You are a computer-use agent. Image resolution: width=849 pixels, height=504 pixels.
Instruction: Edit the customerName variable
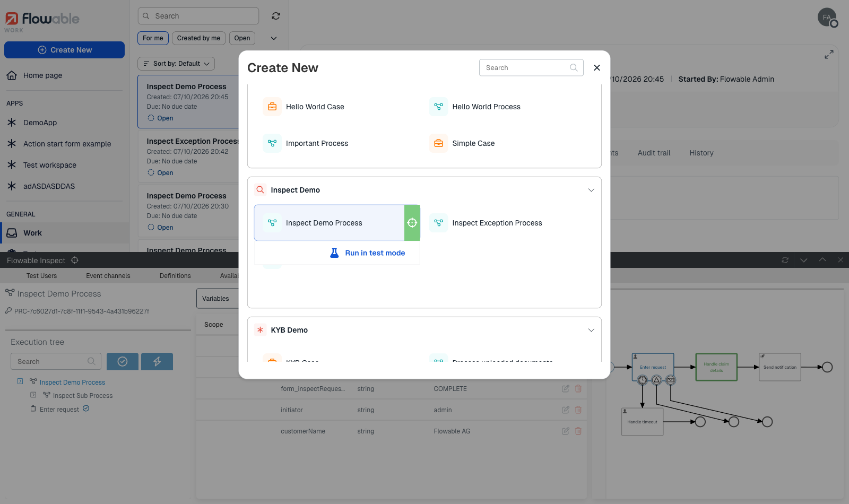pos(566,431)
